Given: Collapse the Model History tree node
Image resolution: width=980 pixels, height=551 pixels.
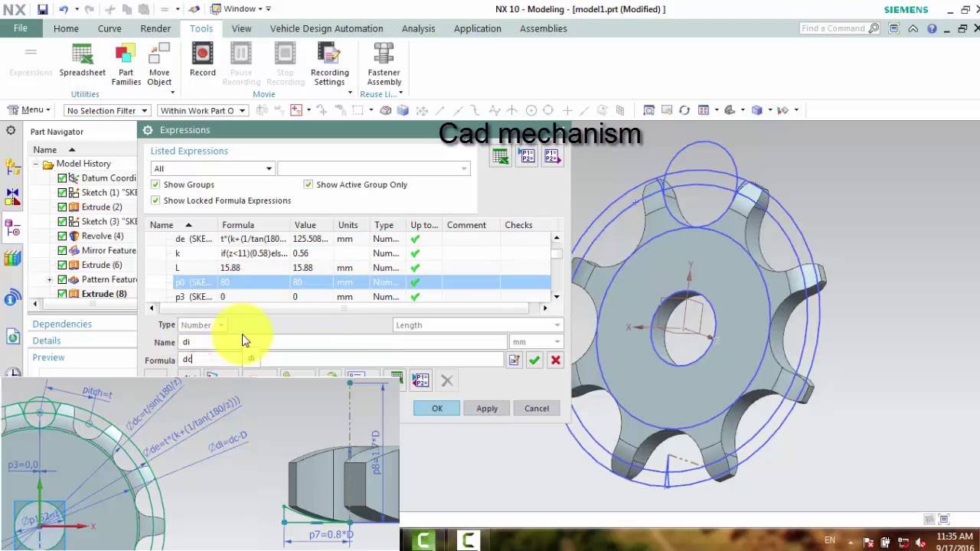Looking at the screenshot, I should tap(35, 164).
